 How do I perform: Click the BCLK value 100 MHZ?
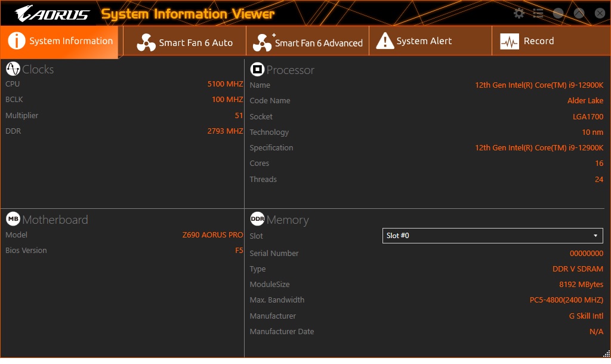pos(227,100)
